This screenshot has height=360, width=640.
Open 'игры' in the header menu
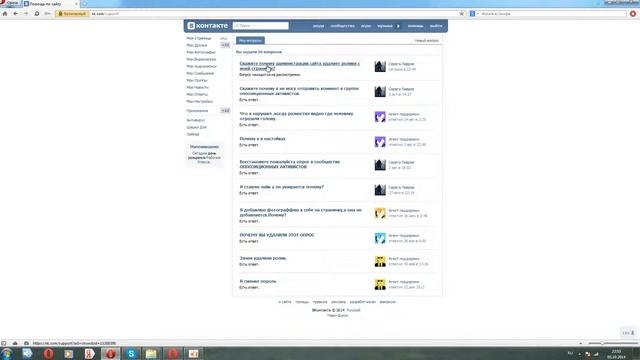coord(366,26)
